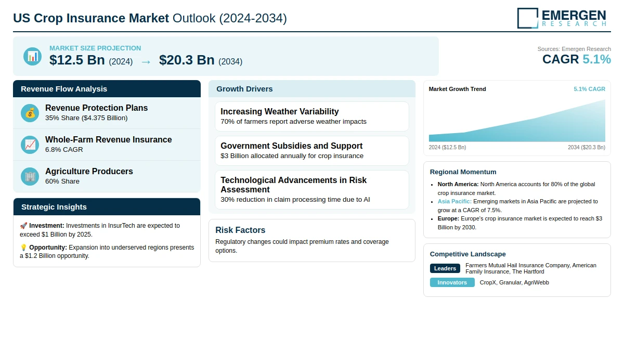This screenshot has height=364, width=624.
Task: Click the bar chart market size icon
Action: [x=32, y=56]
